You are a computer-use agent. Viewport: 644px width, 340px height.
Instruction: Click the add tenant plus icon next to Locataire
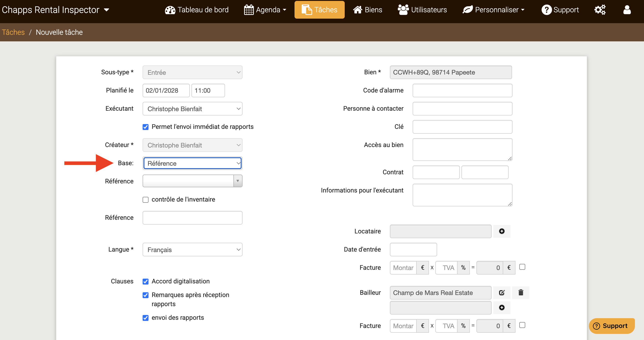[501, 231]
